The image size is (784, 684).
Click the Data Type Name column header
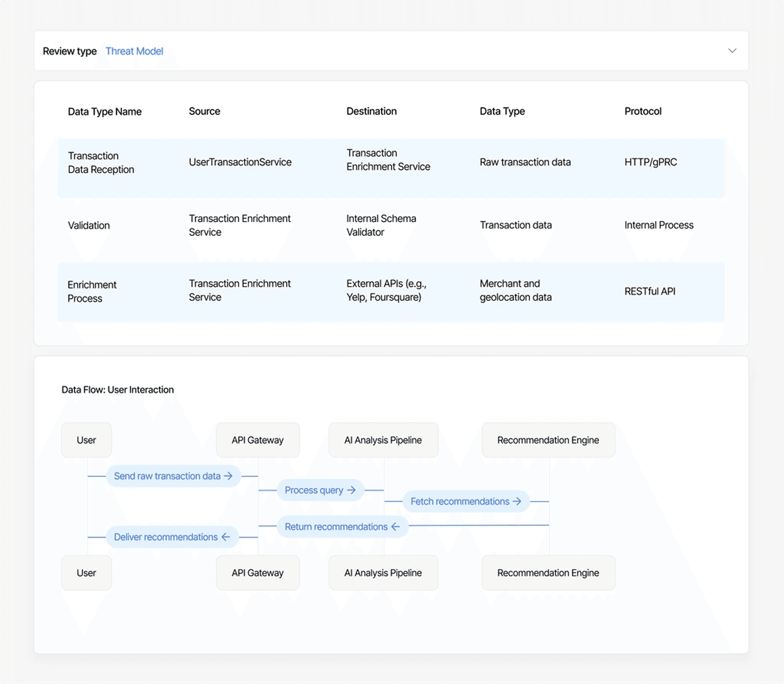click(x=105, y=111)
